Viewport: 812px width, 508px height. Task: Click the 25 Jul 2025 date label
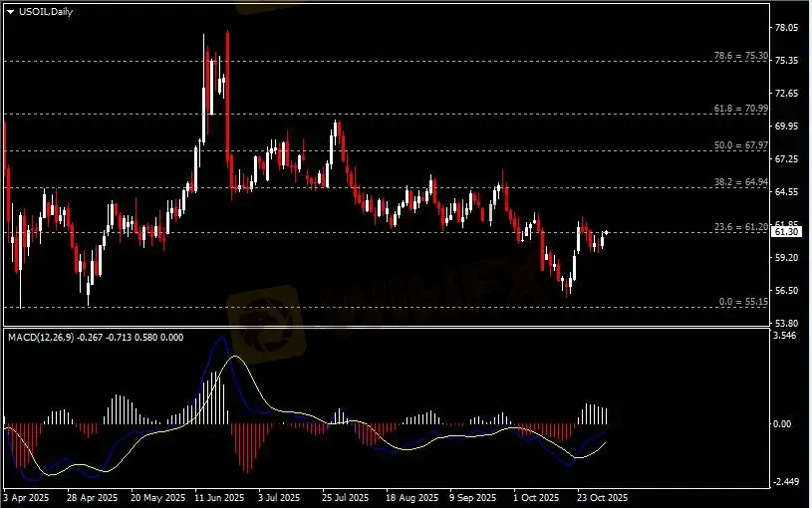tap(346, 498)
